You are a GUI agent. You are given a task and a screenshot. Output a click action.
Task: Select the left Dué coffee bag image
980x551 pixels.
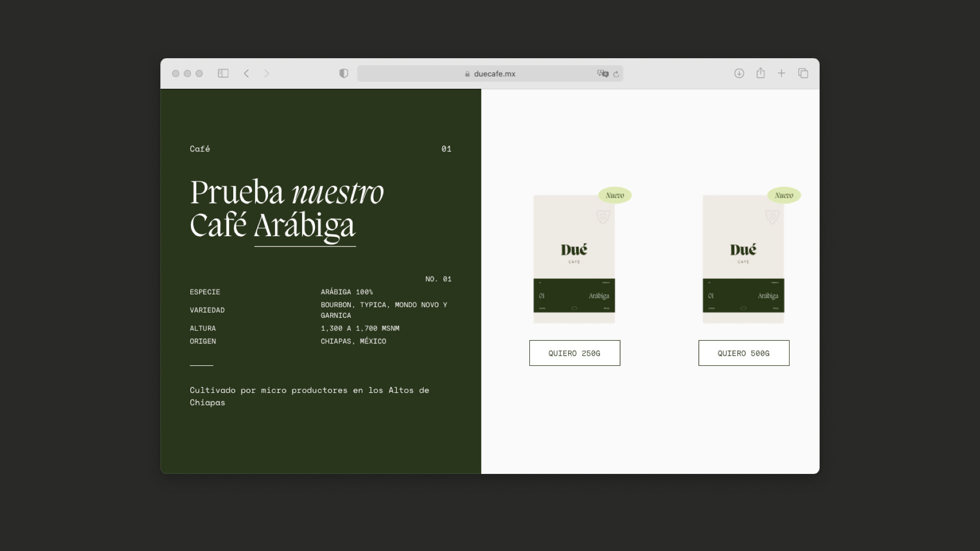point(574,259)
